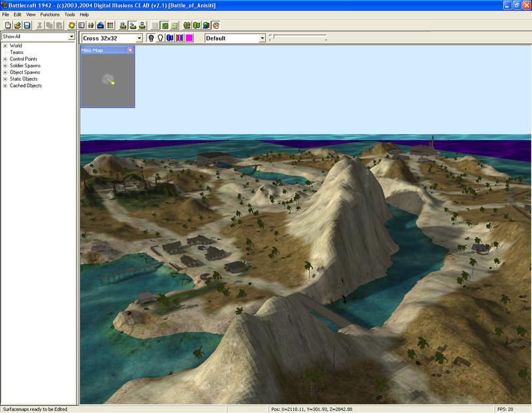Select the Object Spawns label

point(25,72)
